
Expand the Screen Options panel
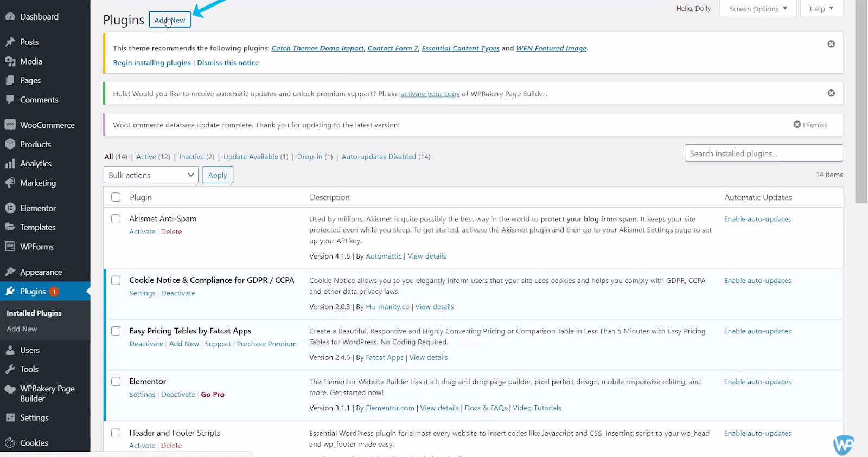pyautogui.click(x=758, y=9)
